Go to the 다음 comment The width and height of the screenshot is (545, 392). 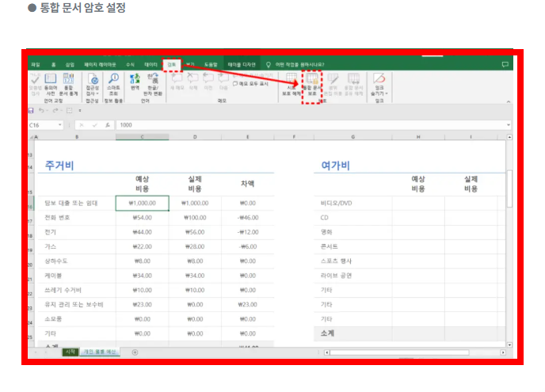223,82
